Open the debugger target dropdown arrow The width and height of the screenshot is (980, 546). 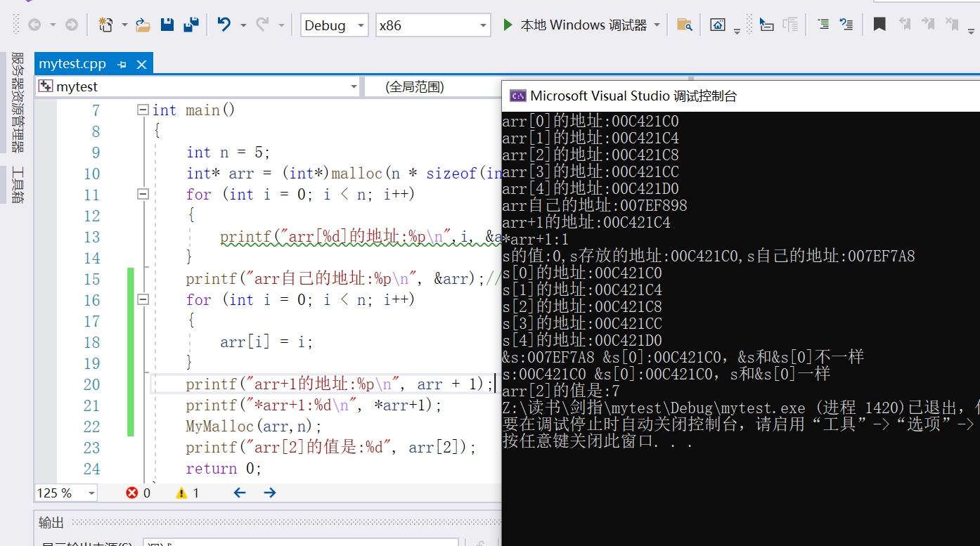pos(657,25)
